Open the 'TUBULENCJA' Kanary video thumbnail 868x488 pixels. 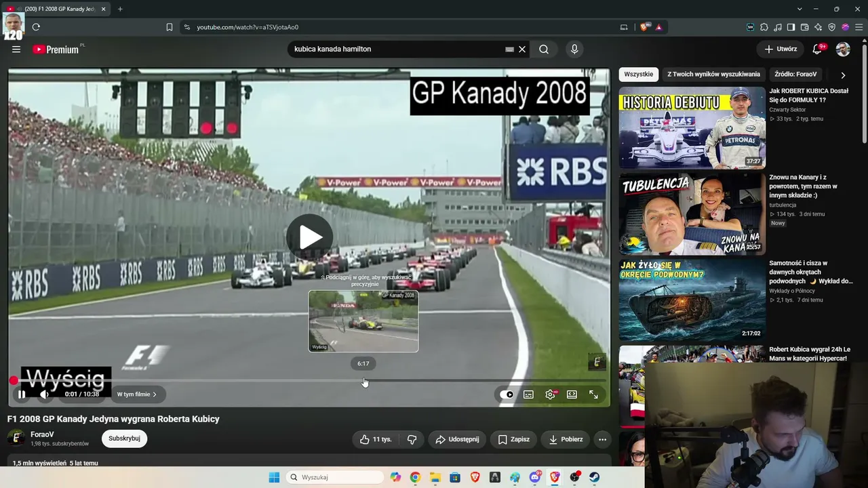692,213
